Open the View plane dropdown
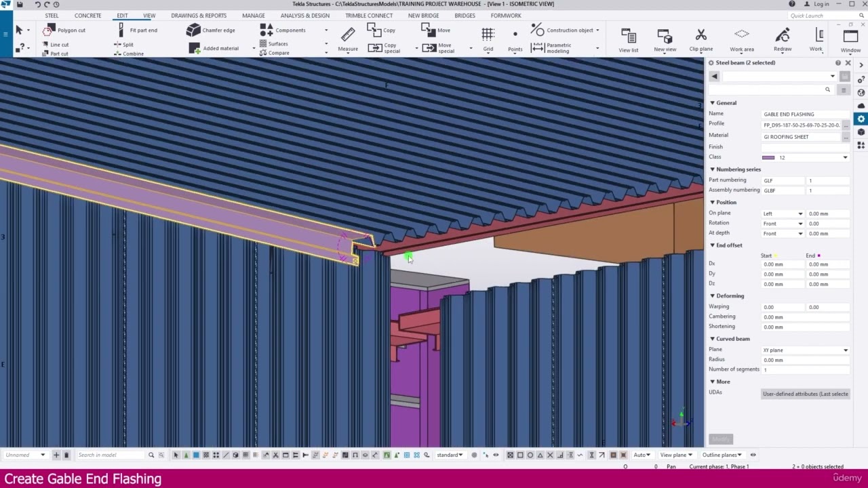The width and height of the screenshot is (868, 488). pos(676,455)
